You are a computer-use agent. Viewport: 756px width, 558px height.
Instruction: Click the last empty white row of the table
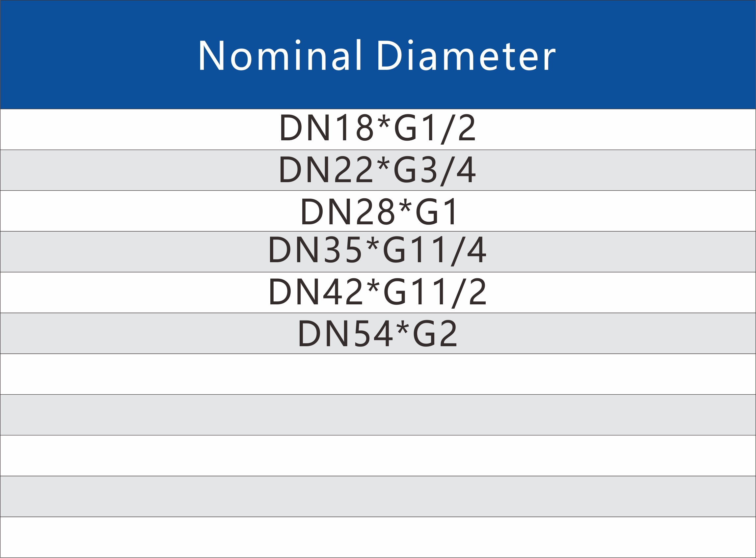[x=378, y=537]
